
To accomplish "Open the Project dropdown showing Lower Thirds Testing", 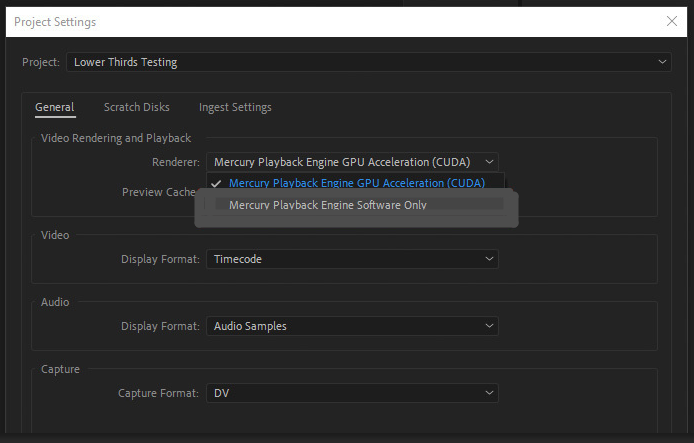I will (x=369, y=62).
